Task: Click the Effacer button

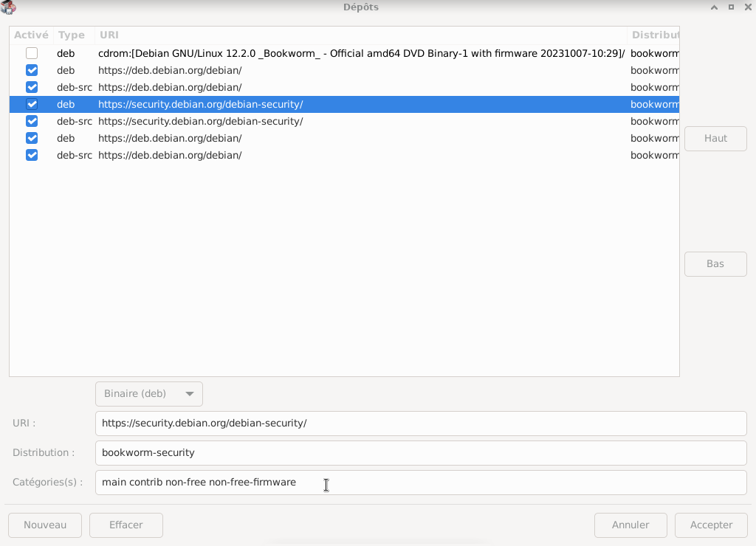Action: (126, 525)
